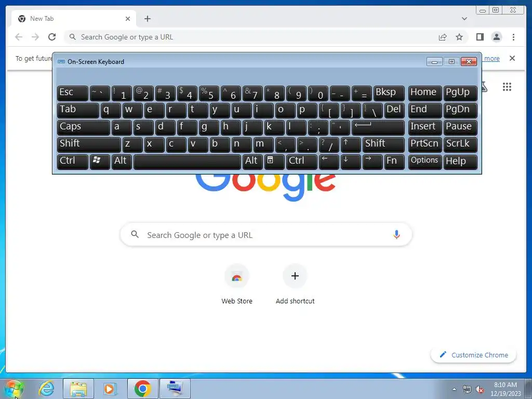The image size is (532, 399).
Task: Toggle the right Ctrl key
Action: pyautogui.click(x=302, y=162)
